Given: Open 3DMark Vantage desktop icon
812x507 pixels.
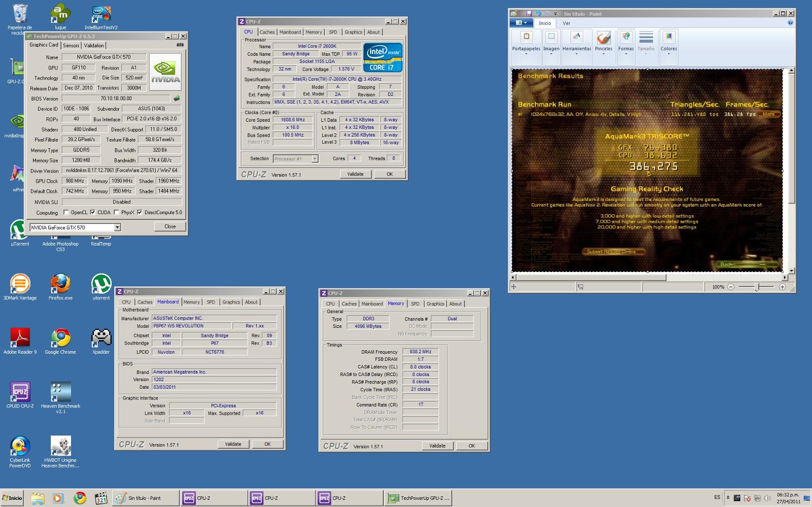Looking at the screenshot, I should click(20, 287).
